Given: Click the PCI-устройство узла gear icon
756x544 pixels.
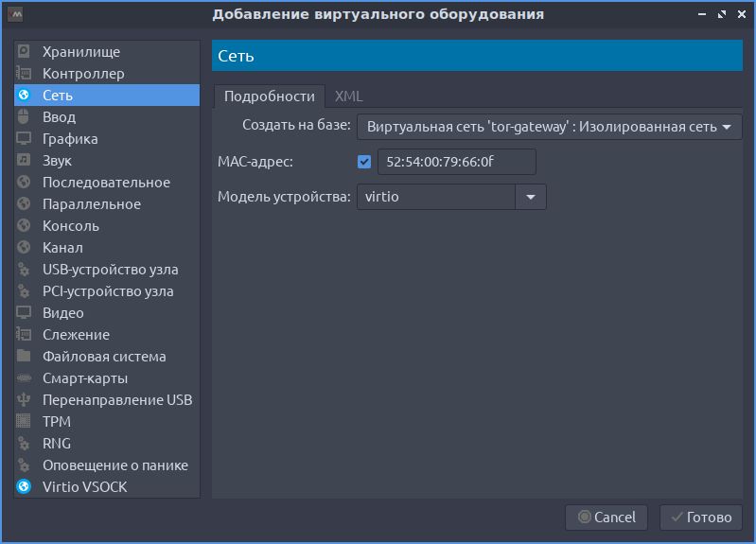Looking at the screenshot, I should click(x=24, y=290).
